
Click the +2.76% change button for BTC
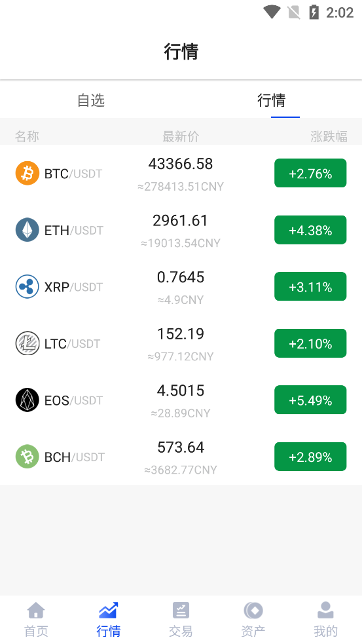point(310,174)
